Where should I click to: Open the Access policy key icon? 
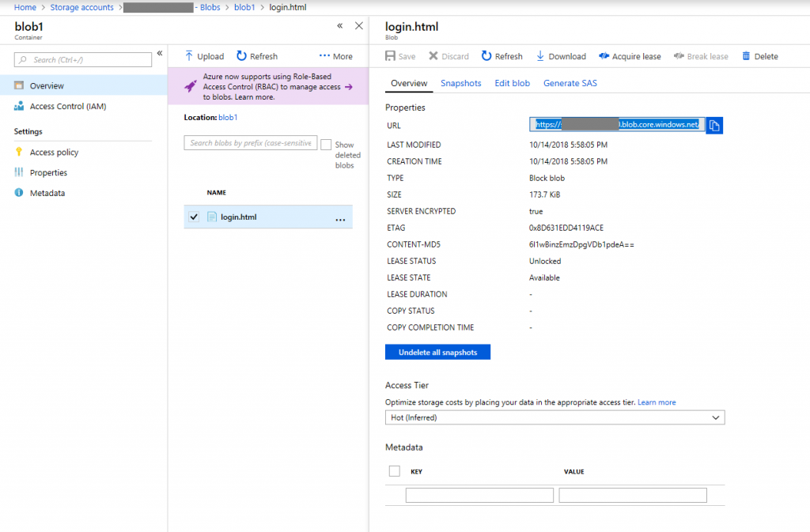(x=19, y=152)
